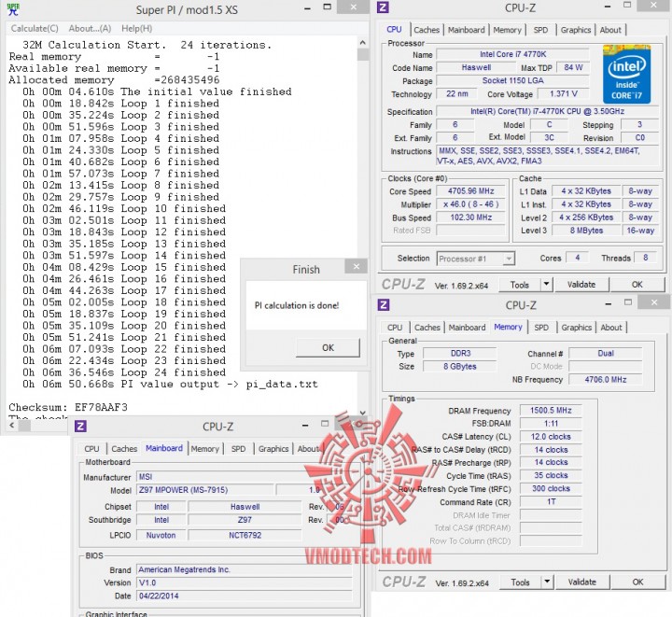Open the Processor #1 selection dropdown

(476, 259)
